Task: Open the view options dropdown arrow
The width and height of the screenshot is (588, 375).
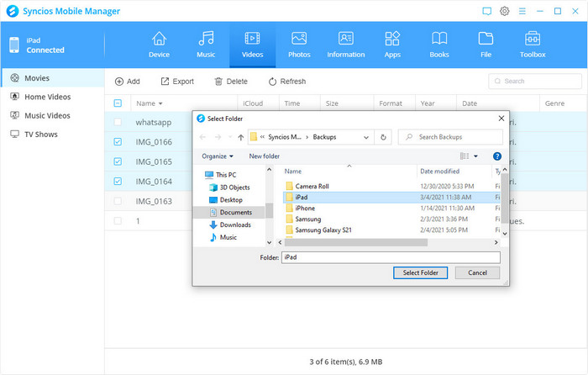Action: click(x=476, y=156)
